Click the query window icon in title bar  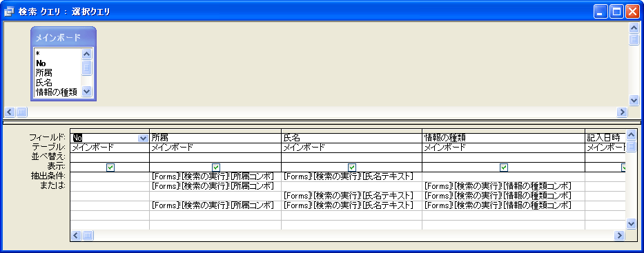pos(8,12)
